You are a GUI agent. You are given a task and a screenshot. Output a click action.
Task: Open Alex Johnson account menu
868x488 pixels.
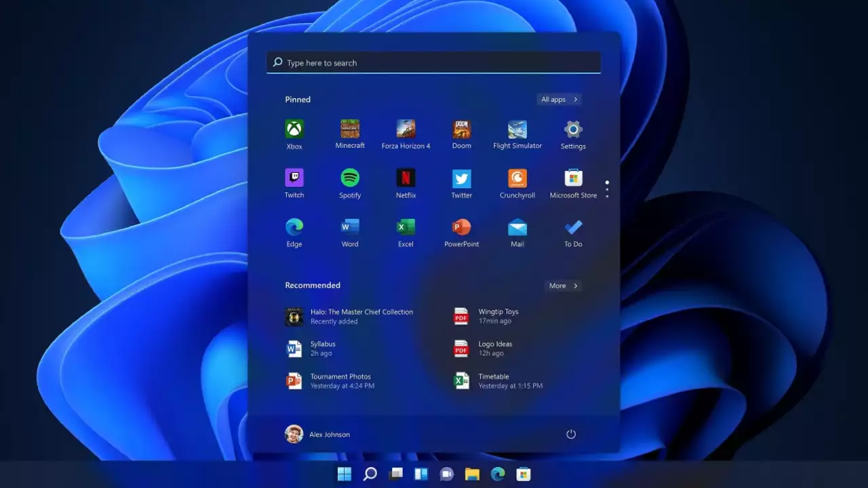click(317, 434)
